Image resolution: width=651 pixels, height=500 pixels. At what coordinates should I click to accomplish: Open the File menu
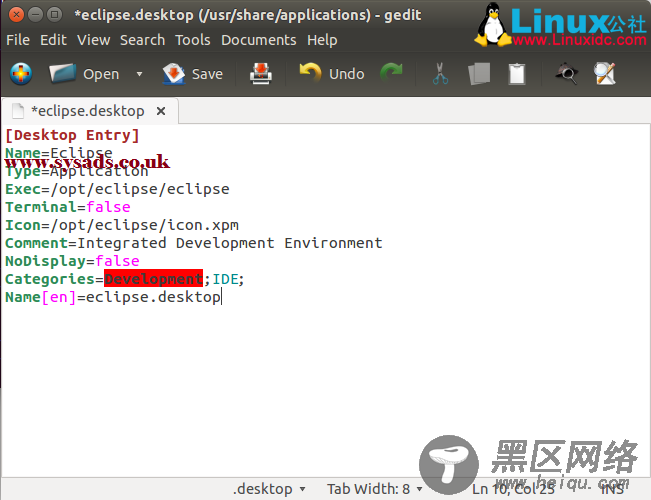coord(18,40)
